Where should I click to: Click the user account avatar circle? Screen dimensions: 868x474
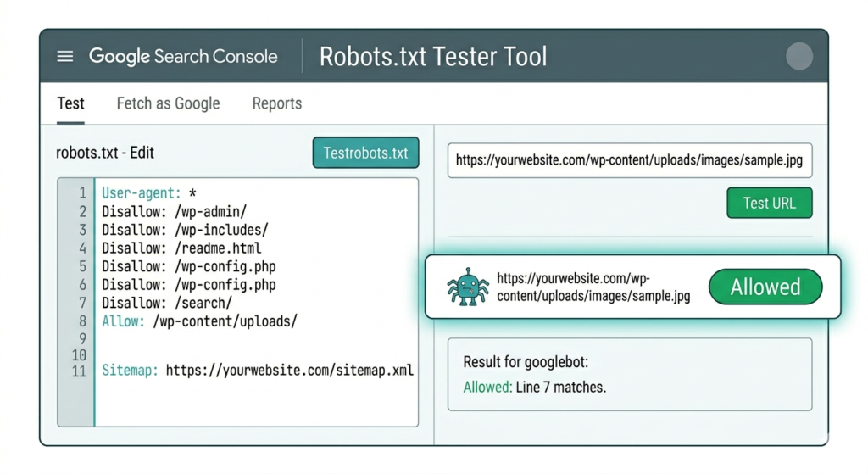point(798,57)
